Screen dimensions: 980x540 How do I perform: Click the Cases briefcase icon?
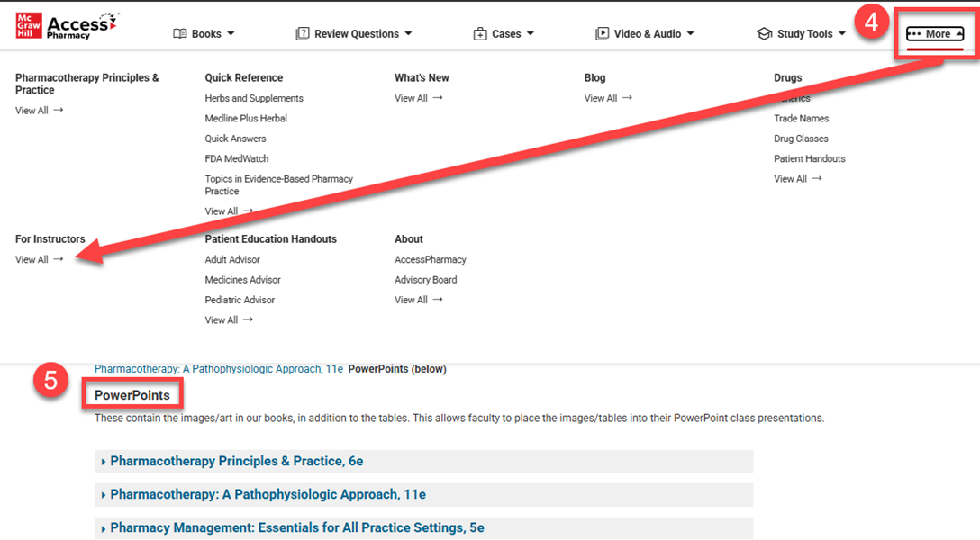(x=480, y=34)
